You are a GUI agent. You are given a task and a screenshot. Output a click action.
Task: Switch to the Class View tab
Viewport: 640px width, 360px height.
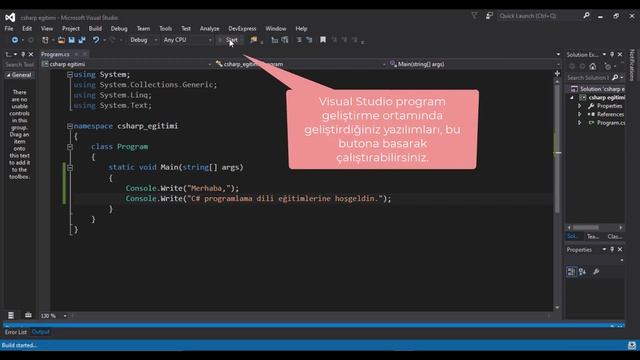coord(614,236)
